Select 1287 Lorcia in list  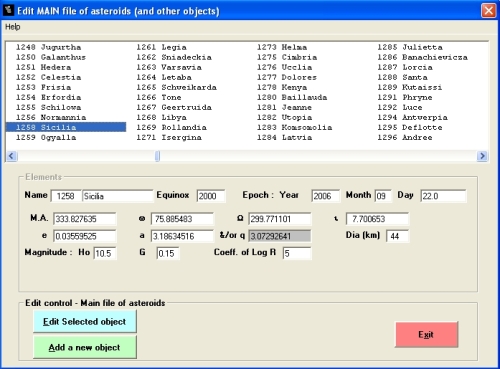tap(405, 67)
